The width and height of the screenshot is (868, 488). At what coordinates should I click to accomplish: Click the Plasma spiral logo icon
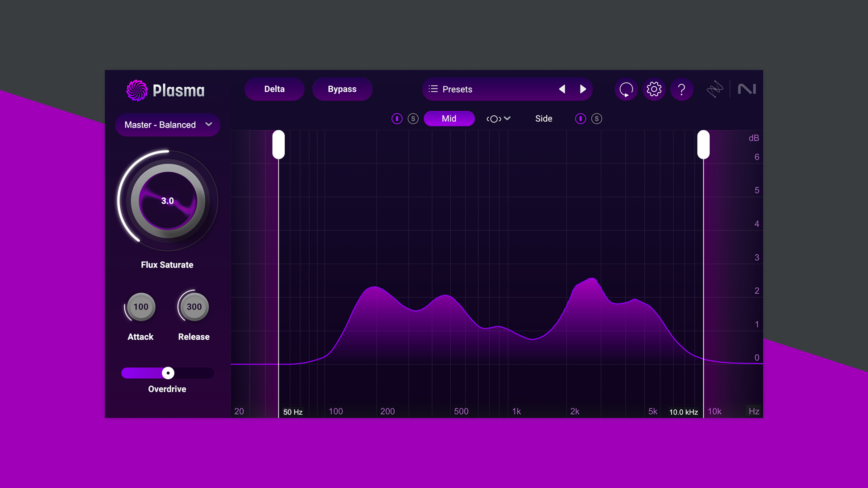(137, 90)
